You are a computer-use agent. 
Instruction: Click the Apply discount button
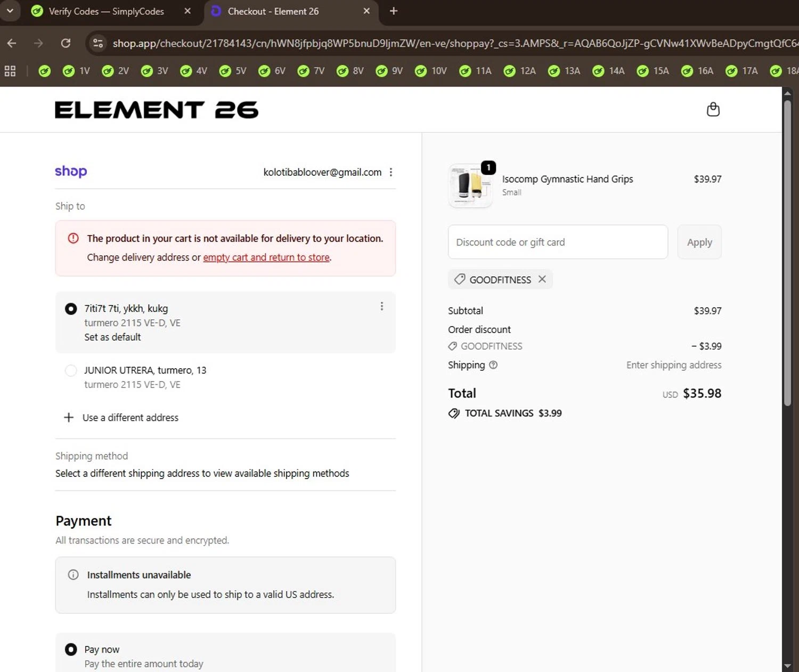tap(699, 242)
